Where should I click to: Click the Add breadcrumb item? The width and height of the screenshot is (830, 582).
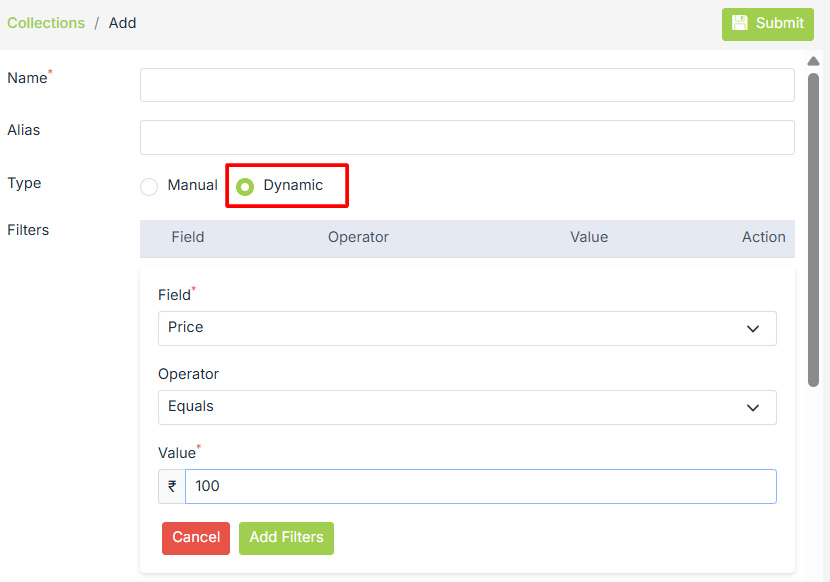(x=122, y=23)
